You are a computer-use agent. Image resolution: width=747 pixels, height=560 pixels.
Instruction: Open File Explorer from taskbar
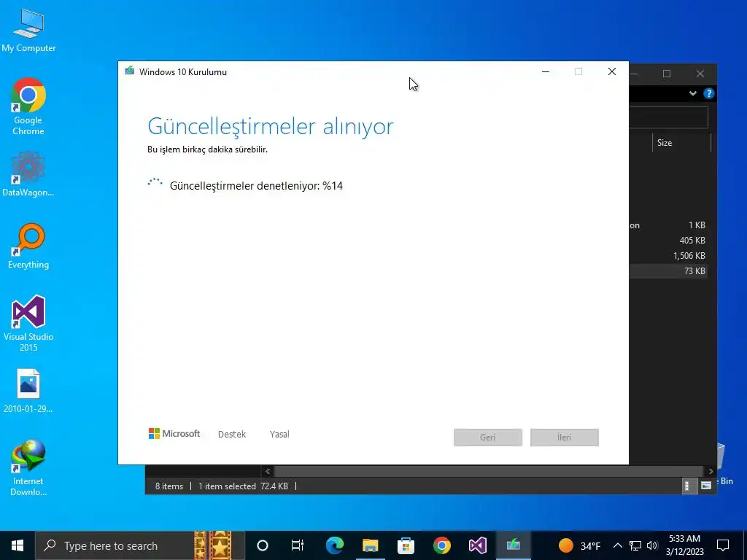click(x=370, y=545)
